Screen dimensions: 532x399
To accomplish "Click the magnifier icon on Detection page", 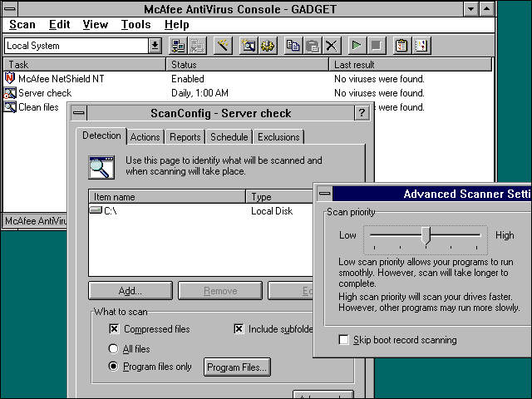I will pos(101,167).
